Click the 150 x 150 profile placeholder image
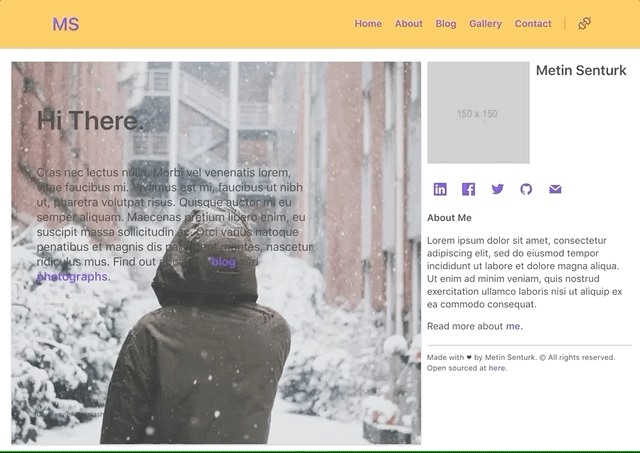The image size is (640, 453). coord(478,113)
